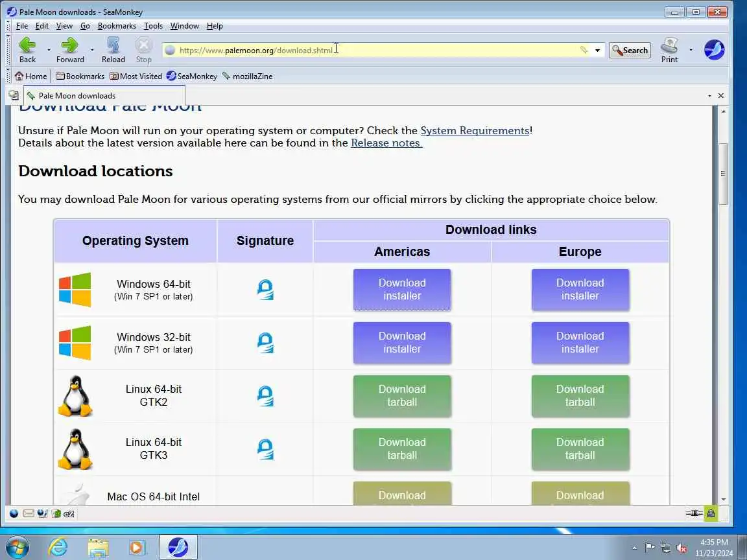The height and width of the screenshot is (560, 747).
Task: Open the Window menu
Action: 185,26
